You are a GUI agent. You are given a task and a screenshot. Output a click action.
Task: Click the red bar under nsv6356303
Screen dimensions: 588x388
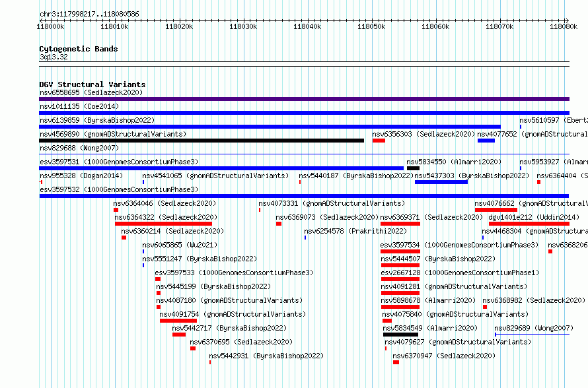pyautogui.click(x=379, y=141)
